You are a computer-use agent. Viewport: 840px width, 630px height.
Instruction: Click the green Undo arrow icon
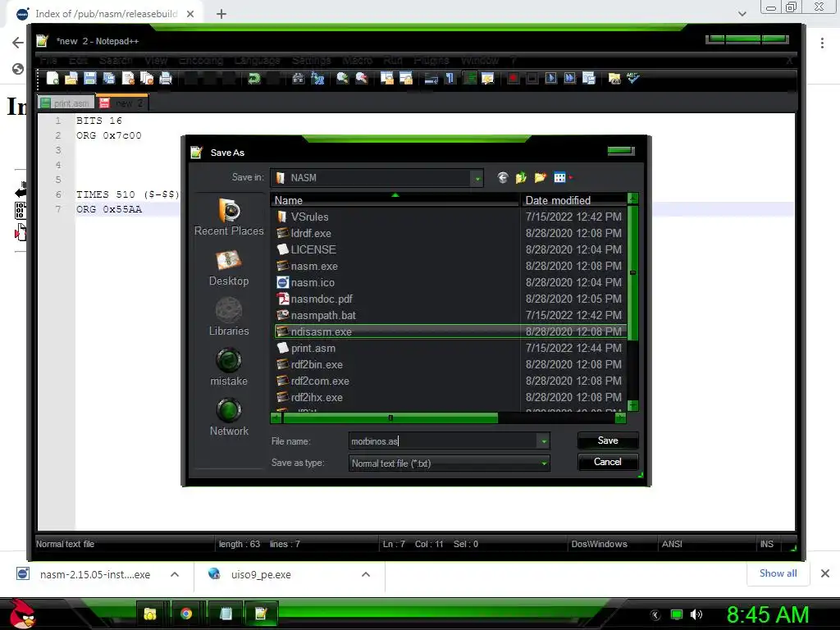(x=254, y=78)
